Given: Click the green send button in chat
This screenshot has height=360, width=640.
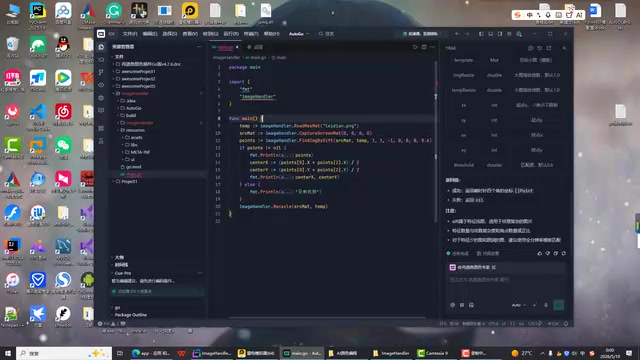Looking at the screenshot, I should (x=559, y=305).
